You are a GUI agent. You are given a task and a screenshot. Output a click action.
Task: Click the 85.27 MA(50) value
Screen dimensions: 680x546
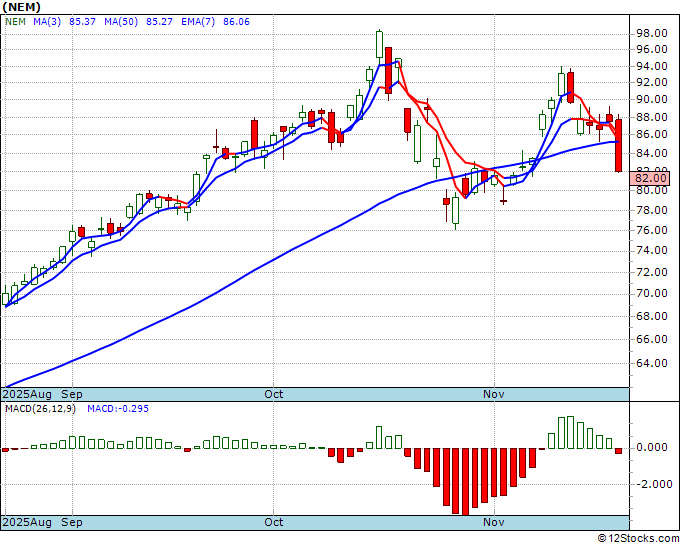tap(159, 22)
